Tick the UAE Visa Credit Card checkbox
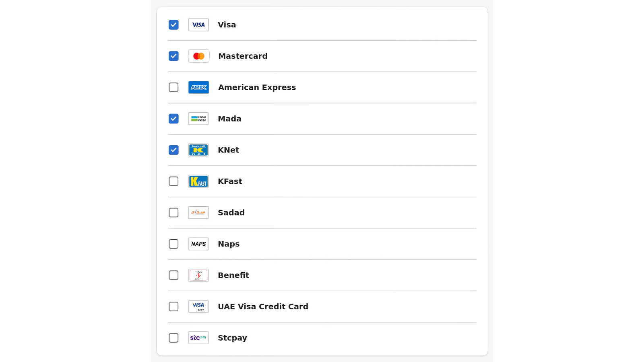The image size is (644, 362). click(173, 306)
